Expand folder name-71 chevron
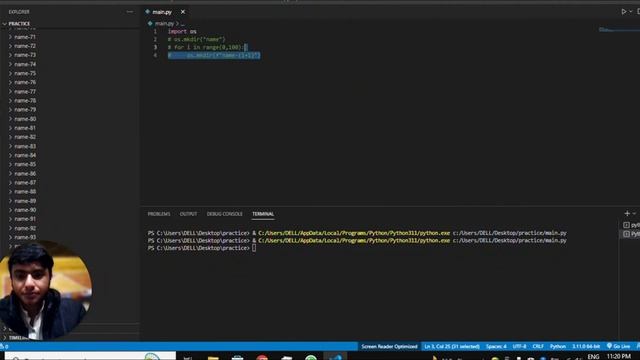The image size is (640, 360). point(10,37)
